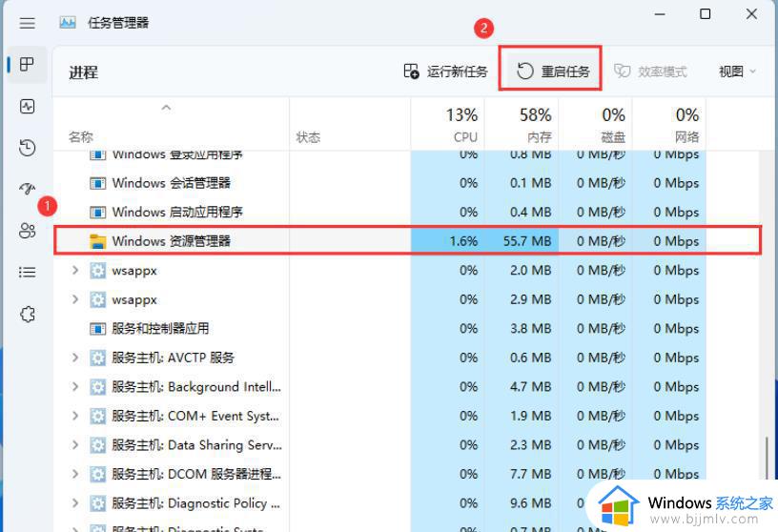778x532 pixels.
Task: Click 效率模式 button
Action: tap(650, 72)
